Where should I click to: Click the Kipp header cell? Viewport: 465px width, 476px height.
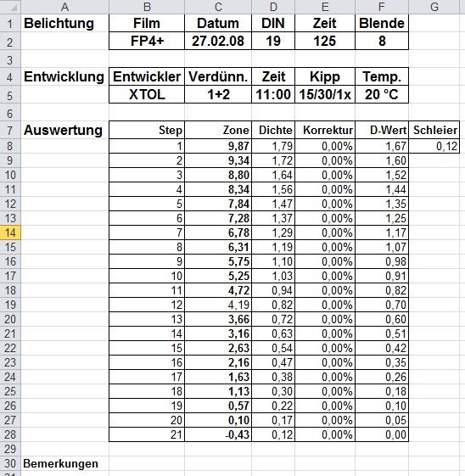[x=325, y=76]
